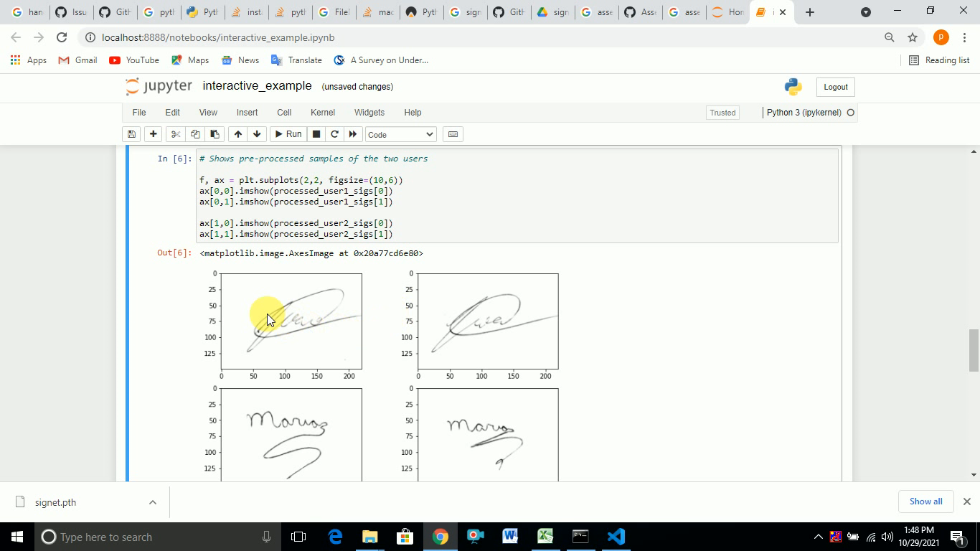Save notebook with the floppy disk icon
The height and width of the screenshot is (551, 980).
coord(131,134)
